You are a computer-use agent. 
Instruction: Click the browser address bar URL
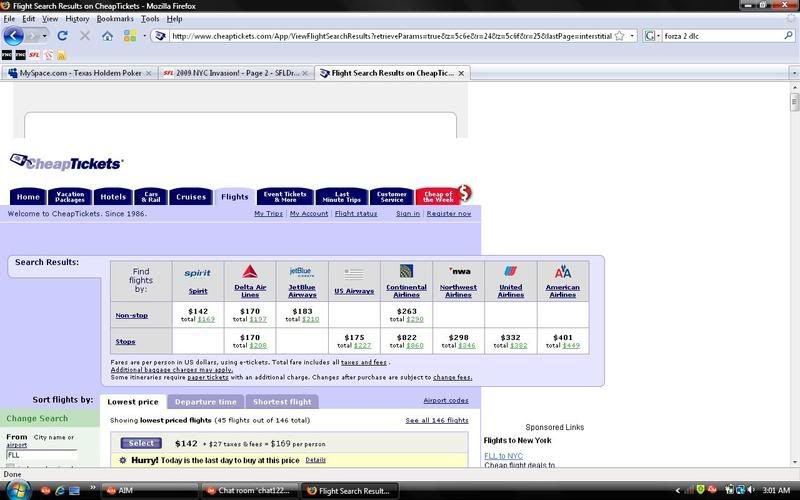(391, 36)
